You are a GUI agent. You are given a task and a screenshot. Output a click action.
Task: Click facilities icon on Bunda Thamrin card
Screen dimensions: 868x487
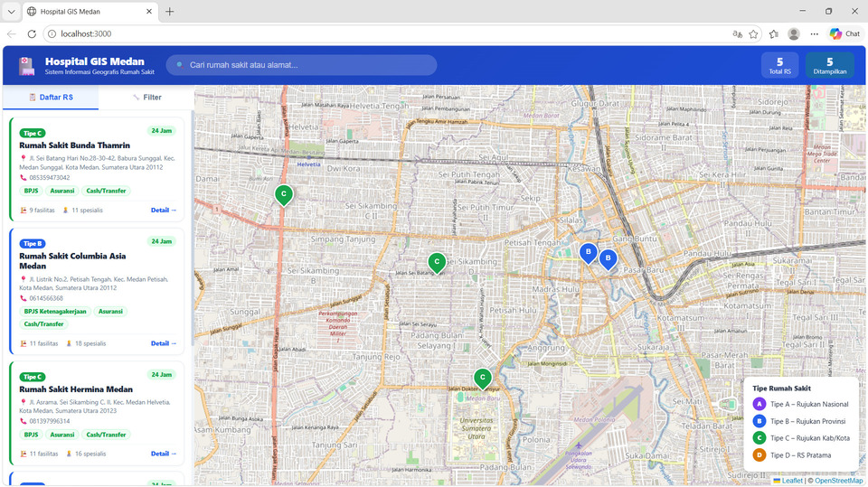tap(24, 211)
